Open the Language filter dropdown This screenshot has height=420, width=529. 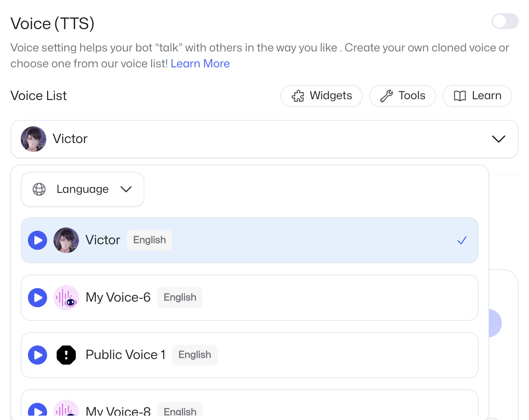(83, 189)
